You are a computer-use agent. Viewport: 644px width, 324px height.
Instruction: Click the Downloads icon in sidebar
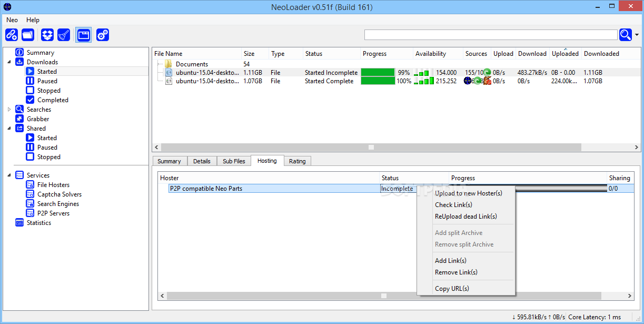click(x=19, y=62)
